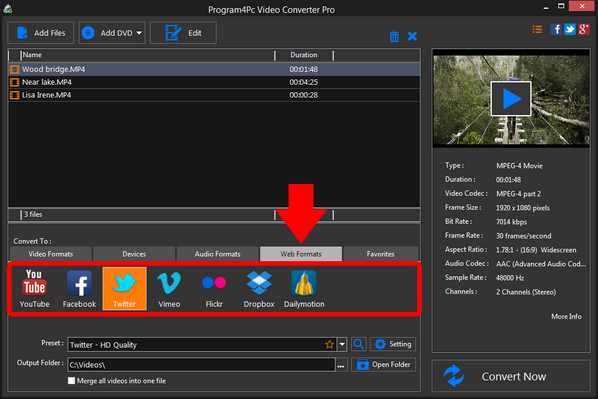Click the application logo in title bar
The width and height of the screenshot is (598, 399).
click(x=8, y=9)
